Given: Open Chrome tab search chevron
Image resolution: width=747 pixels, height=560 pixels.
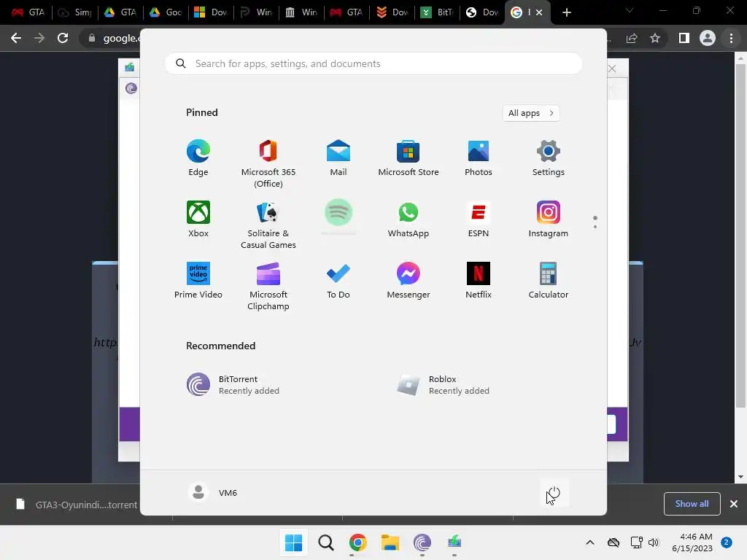Looking at the screenshot, I should tap(630, 10).
